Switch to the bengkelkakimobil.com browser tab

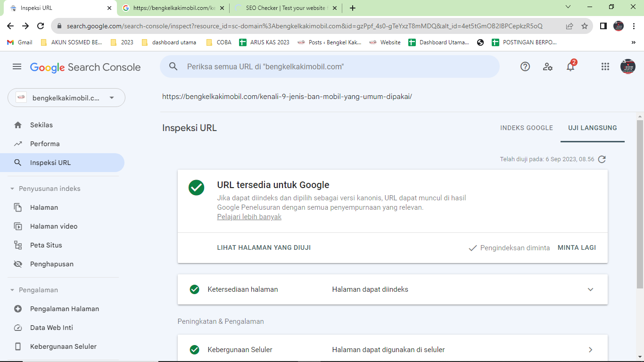pos(173,8)
